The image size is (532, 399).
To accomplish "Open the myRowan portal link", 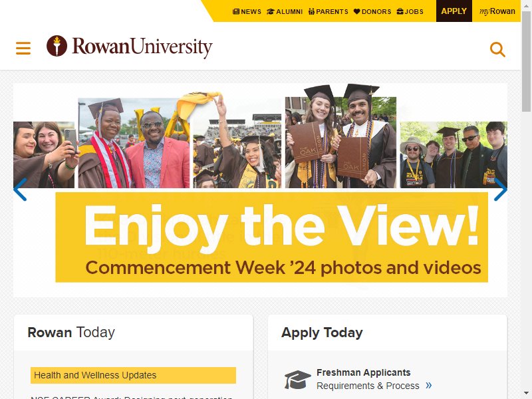I will coord(497,11).
